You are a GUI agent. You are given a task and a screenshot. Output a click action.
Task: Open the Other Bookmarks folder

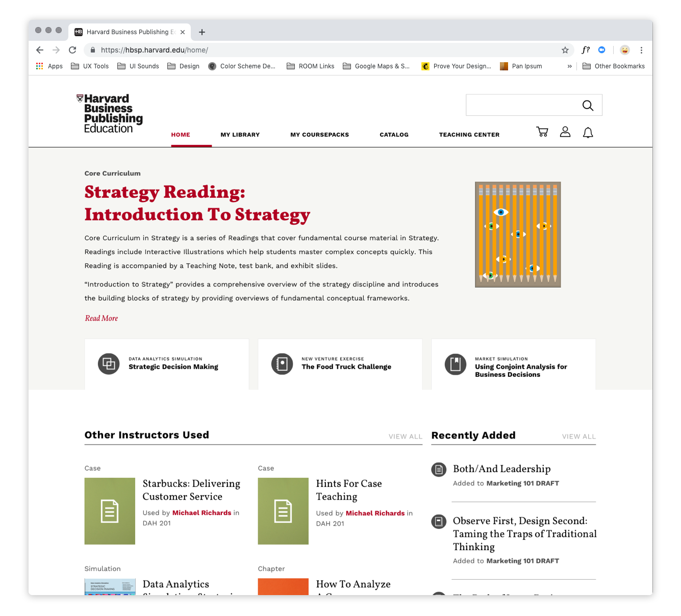click(614, 66)
